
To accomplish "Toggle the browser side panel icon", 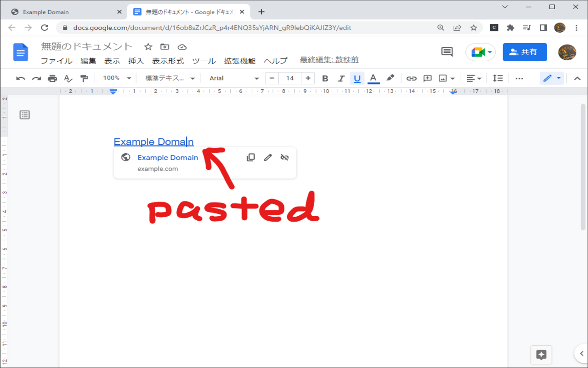I will pos(543,28).
